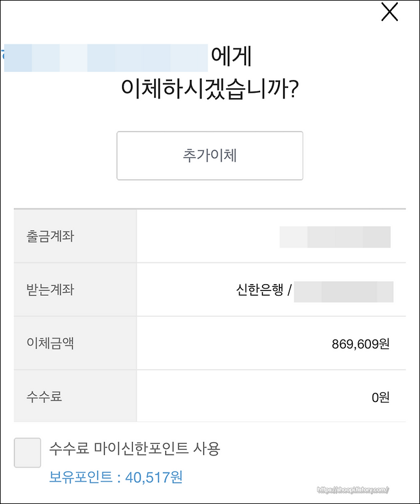Select the 869,609원 transfer amount value

361,344
